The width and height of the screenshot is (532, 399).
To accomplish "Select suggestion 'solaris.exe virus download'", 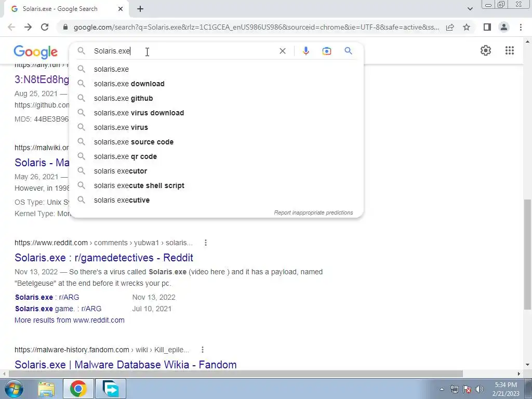I will point(216,113).
